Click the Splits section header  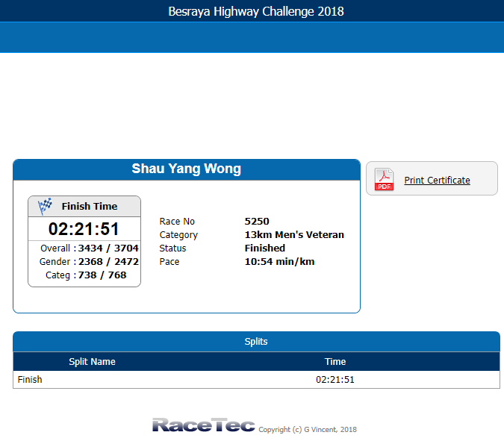pos(256,342)
